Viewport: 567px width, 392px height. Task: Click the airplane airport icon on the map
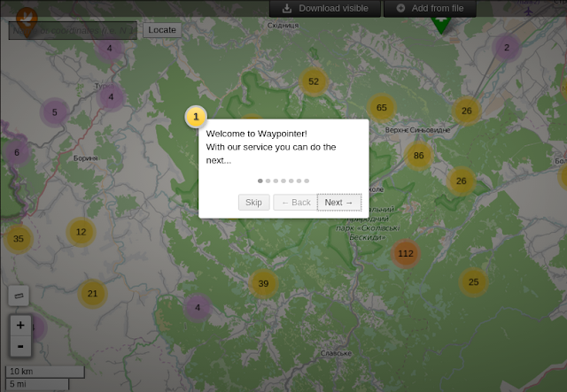[x=528, y=12]
